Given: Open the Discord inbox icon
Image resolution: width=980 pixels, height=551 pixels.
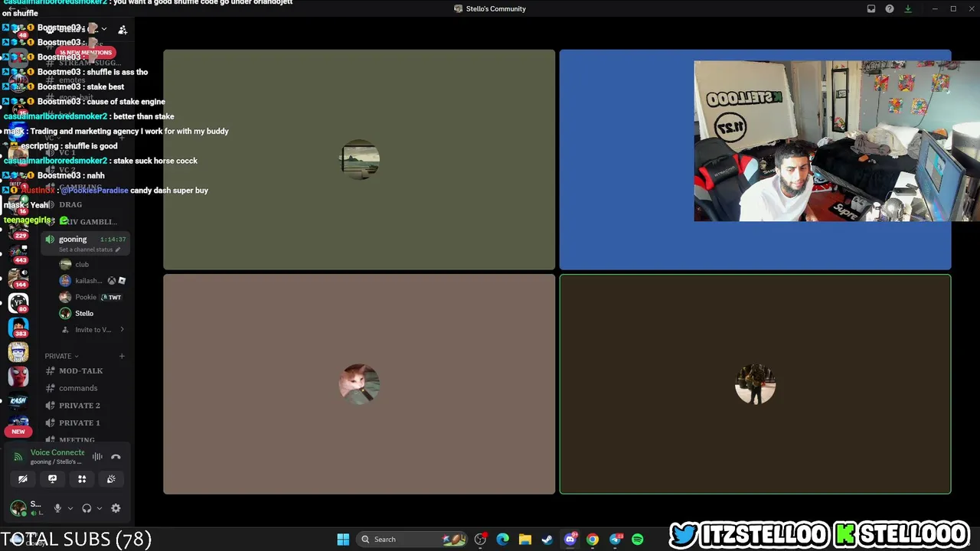Looking at the screenshot, I should point(871,9).
